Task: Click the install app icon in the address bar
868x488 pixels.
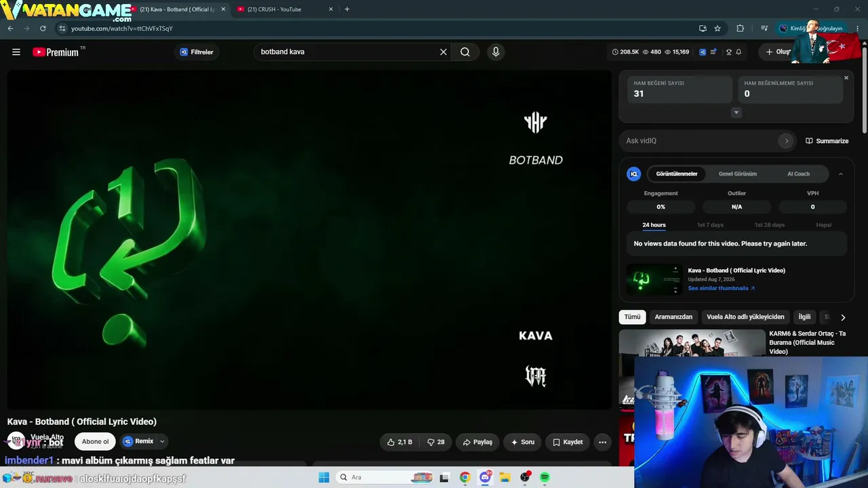Action: 703,28
